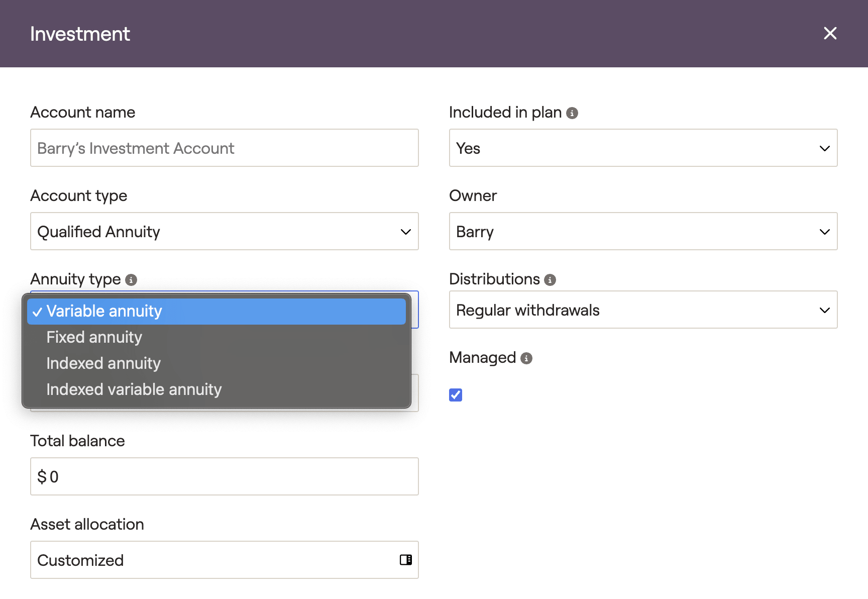Click the Included in plan info icon
Viewport: 868px width, 599px height.
click(x=572, y=113)
